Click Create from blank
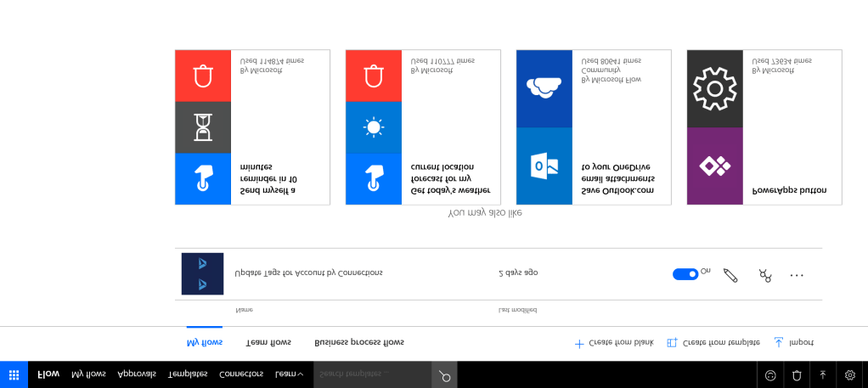The image size is (868, 388). [614, 342]
